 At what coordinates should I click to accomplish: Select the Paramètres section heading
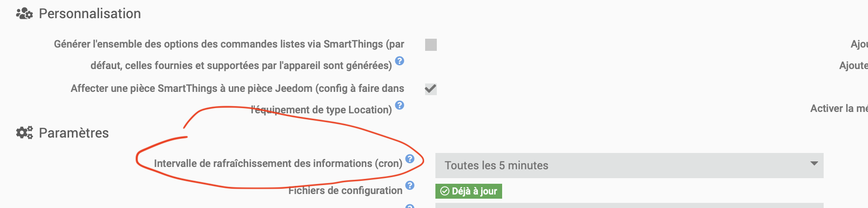(x=74, y=133)
